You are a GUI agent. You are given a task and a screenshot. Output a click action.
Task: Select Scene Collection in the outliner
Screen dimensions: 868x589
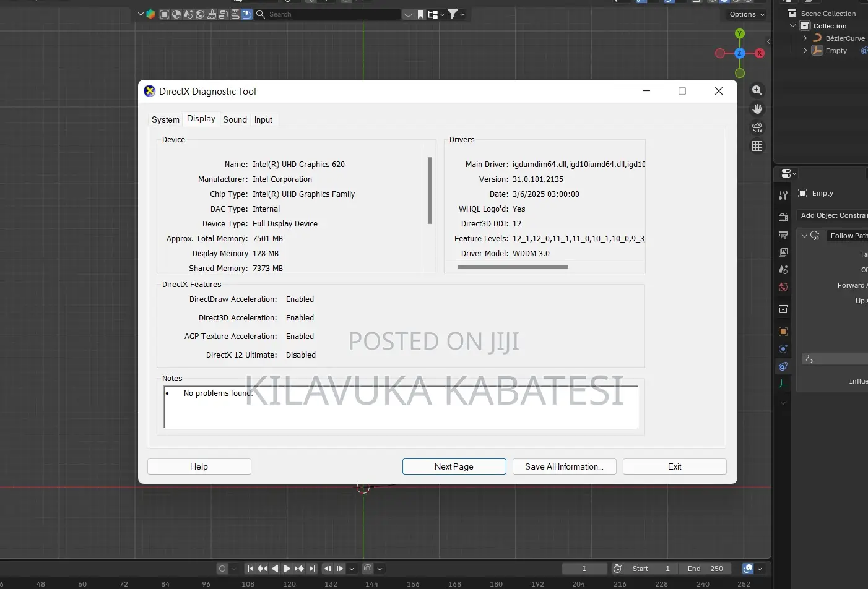[x=828, y=14]
